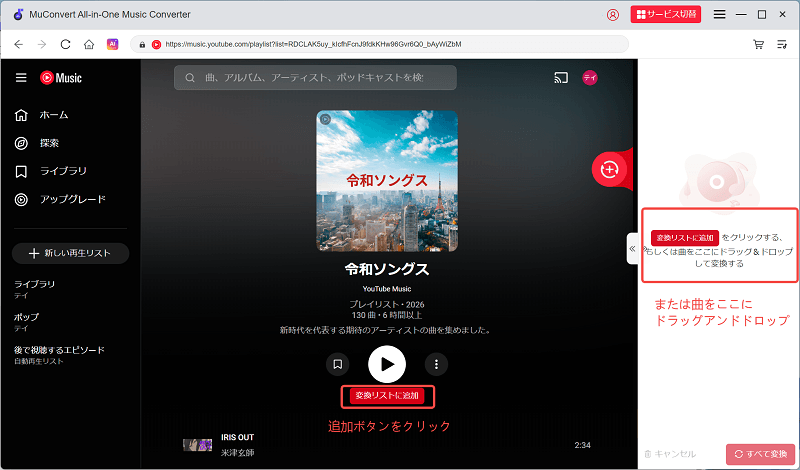Image resolution: width=800 pixels, height=470 pixels.
Task: Click 変換リストに追加 below the play button
Action: [387, 396]
